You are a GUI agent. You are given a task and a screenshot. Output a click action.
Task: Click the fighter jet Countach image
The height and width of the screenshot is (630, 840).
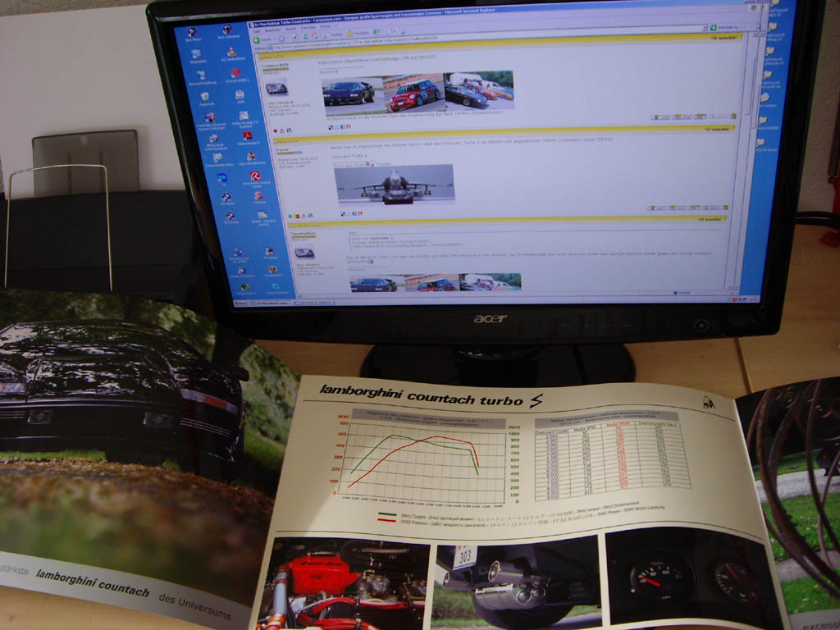click(x=395, y=184)
